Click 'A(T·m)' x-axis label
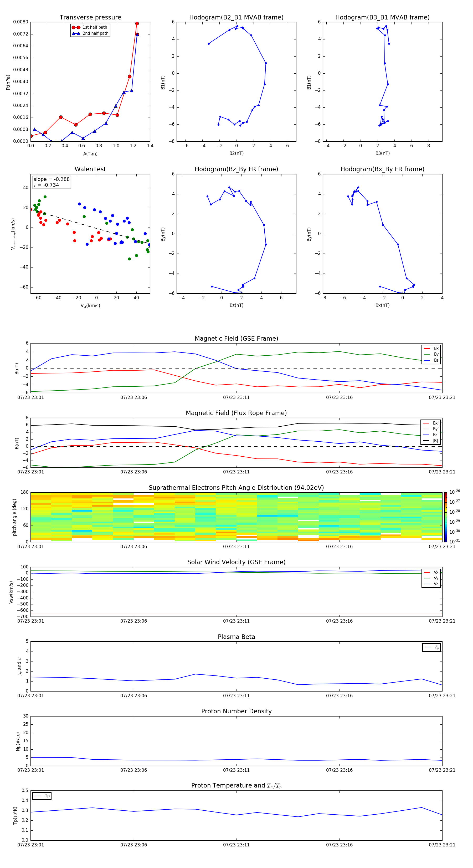Image resolution: width=473 pixels, height=868 pixels. [90, 154]
